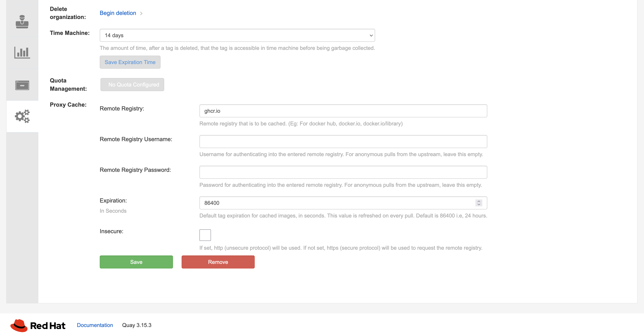
Task: Expand the Time Machine 14 days dropdown
Action: (237, 35)
